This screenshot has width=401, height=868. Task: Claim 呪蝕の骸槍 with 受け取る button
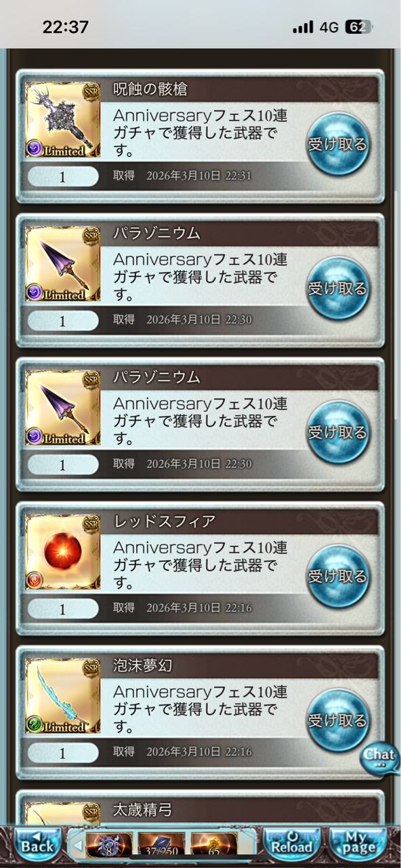(337, 144)
